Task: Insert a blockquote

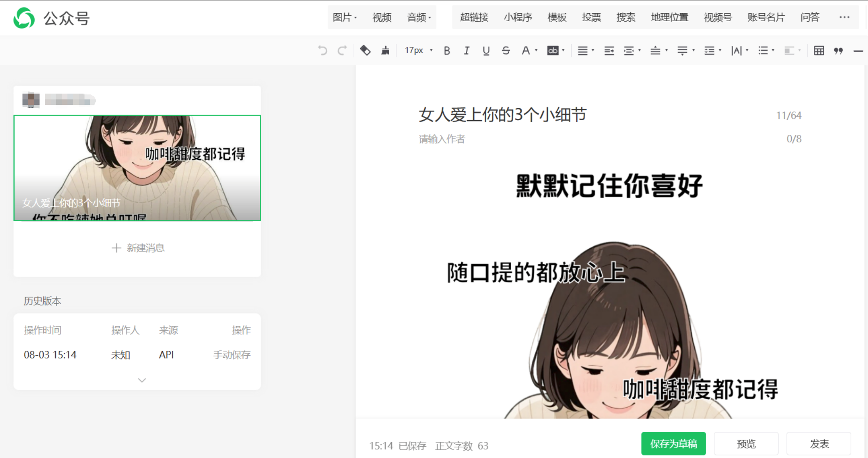Action: 839,51
